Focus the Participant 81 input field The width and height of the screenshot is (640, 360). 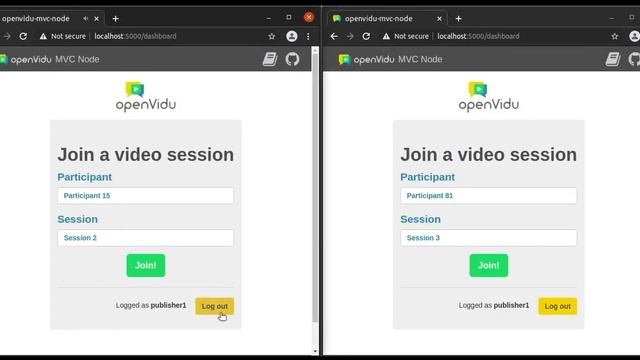click(x=489, y=196)
